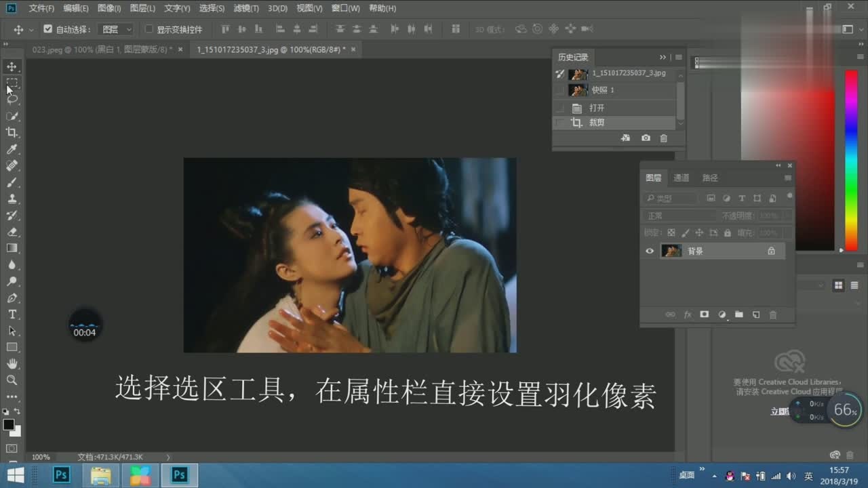
Task: Create new document from current state
Action: pyautogui.click(x=626, y=138)
